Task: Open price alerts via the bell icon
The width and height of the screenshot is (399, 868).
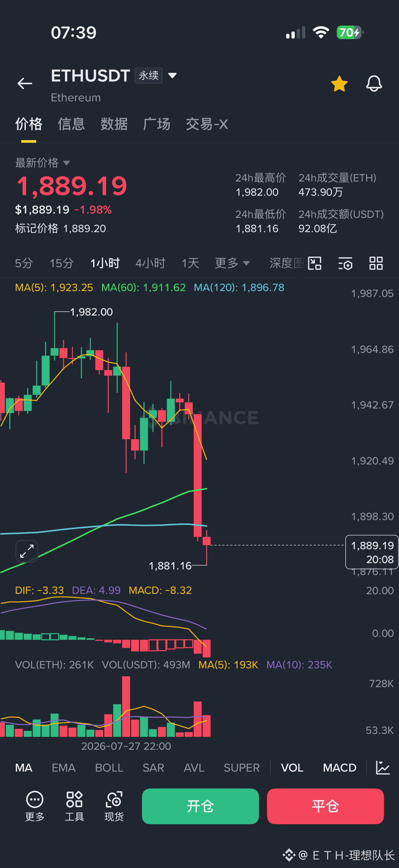Action: click(374, 84)
